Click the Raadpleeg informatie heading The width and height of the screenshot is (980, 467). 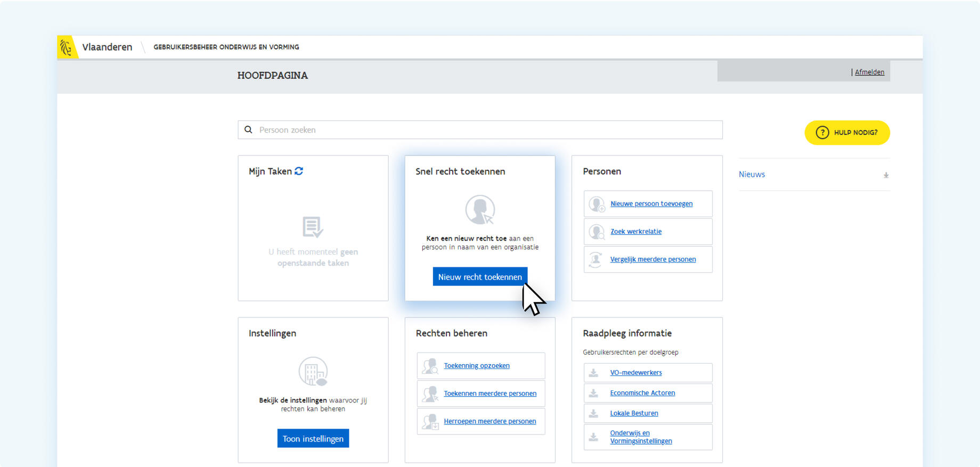coord(627,333)
